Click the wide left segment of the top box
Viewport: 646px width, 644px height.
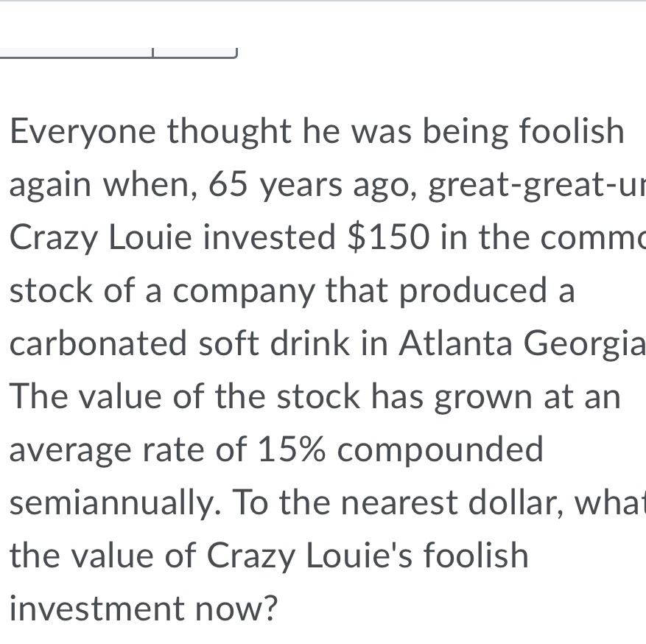click(76, 51)
